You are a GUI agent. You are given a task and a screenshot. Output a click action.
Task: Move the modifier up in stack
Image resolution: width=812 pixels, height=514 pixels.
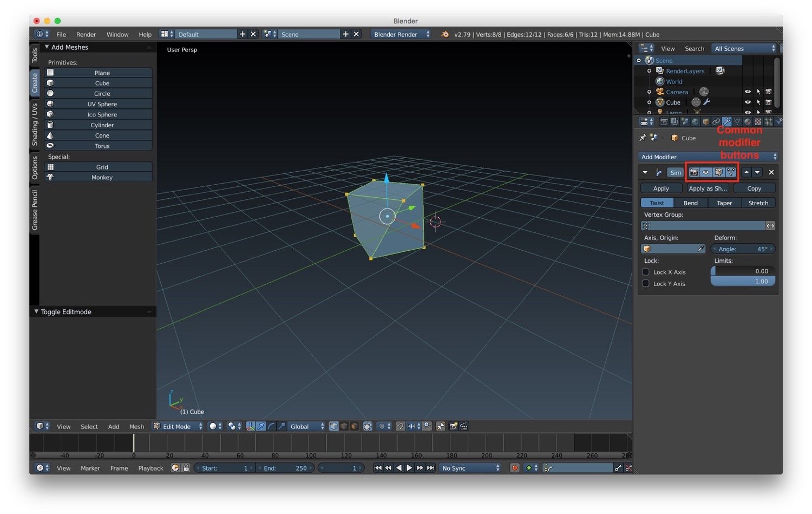pos(746,172)
